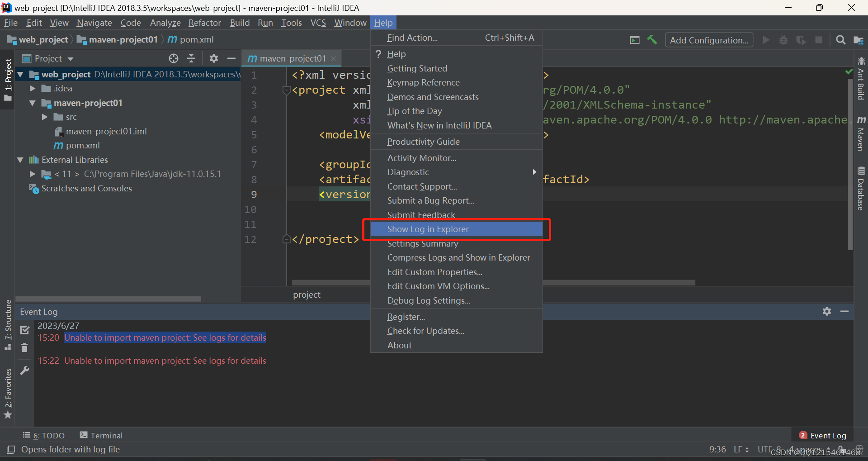Click the Run with Coverage icon
The image size is (868, 461).
coord(801,40)
